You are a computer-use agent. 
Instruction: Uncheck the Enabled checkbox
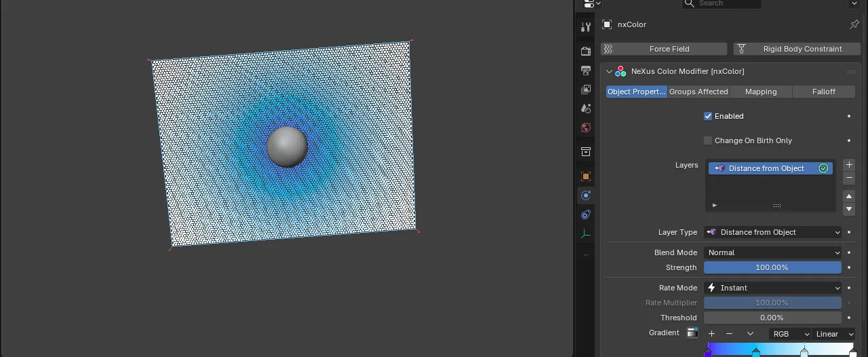[x=708, y=116]
